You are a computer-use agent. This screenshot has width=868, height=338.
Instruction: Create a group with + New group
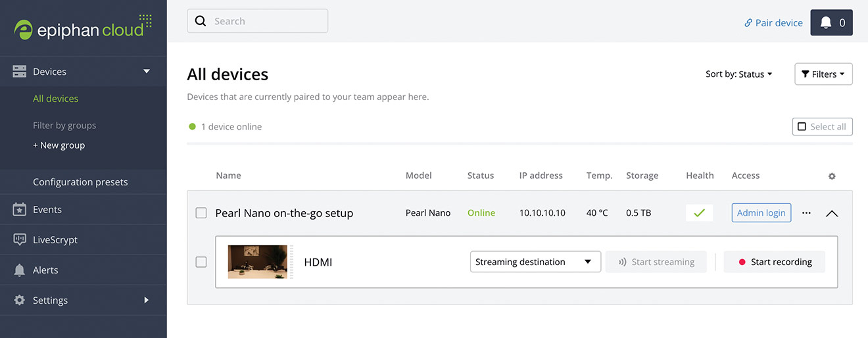[59, 145]
